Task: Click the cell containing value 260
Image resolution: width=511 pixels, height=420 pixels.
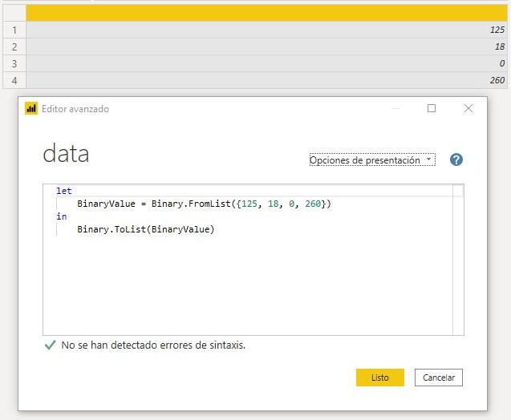Action: coord(266,80)
